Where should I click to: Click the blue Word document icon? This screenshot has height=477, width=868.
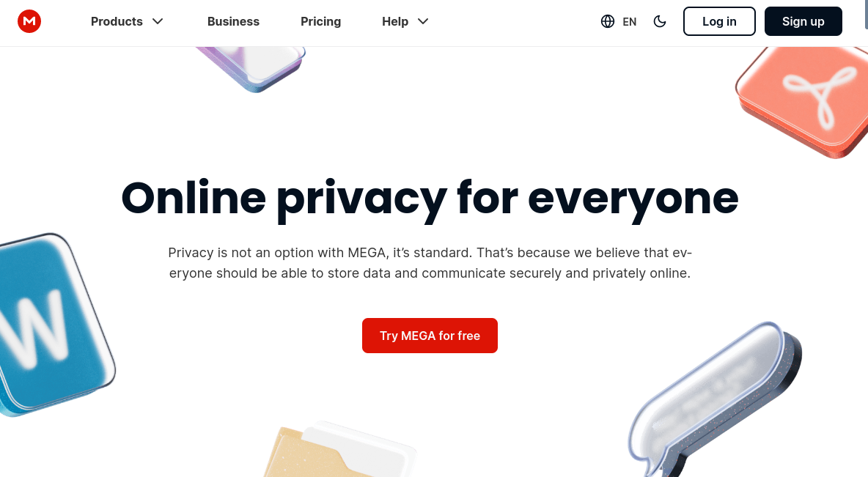(53, 325)
